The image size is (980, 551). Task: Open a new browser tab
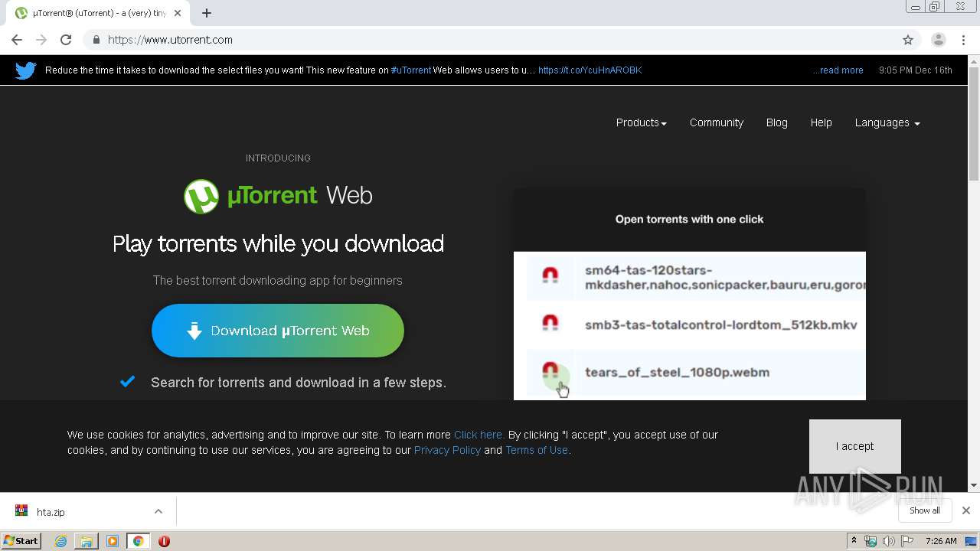click(207, 13)
